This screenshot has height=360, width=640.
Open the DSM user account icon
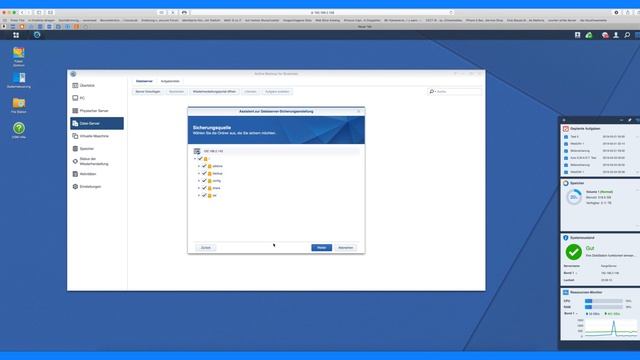coord(616,36)
